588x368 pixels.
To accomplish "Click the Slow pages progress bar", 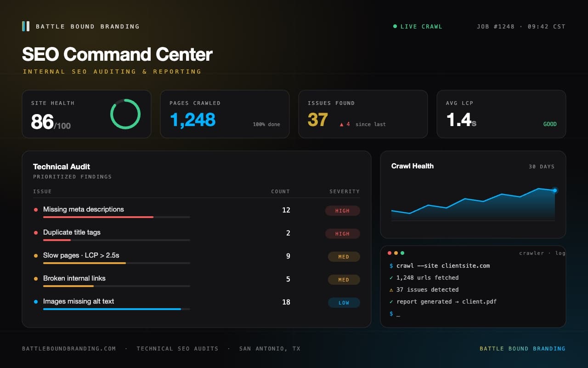I will (x=117, y=263).
